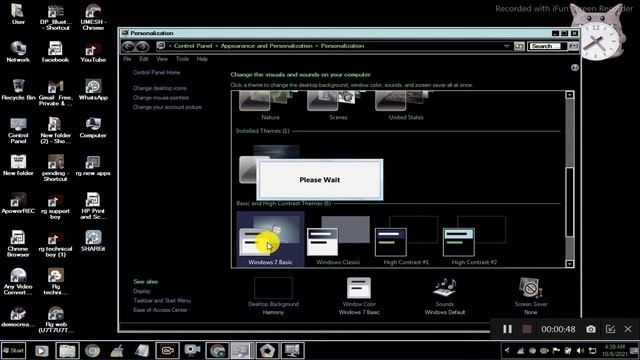
Task: Open HP Print and Scan shortcut
Action: coord(93,206)
